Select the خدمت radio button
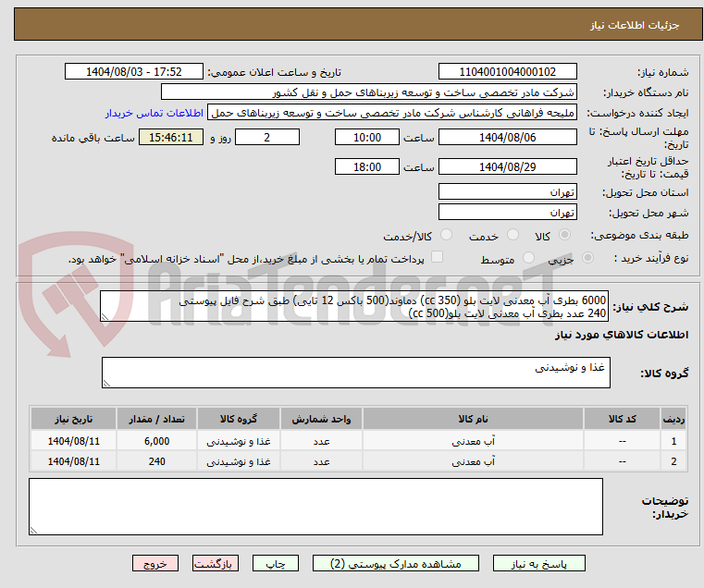Image resolution: width=704 pixels, height=588 pixels. pyautogui.click(x=513, y=235)
